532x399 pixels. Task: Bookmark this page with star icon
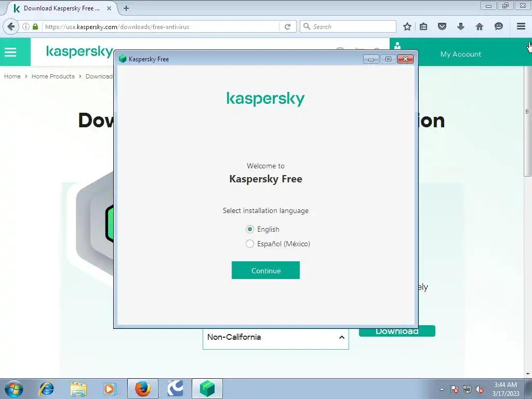pyautogui.click(x=407, y=26)
